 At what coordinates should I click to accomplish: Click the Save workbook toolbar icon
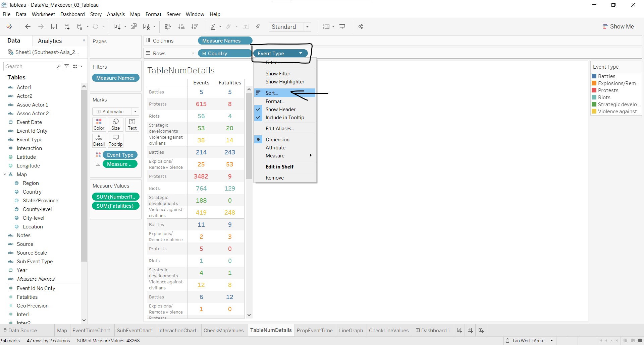tap(54, 27)
